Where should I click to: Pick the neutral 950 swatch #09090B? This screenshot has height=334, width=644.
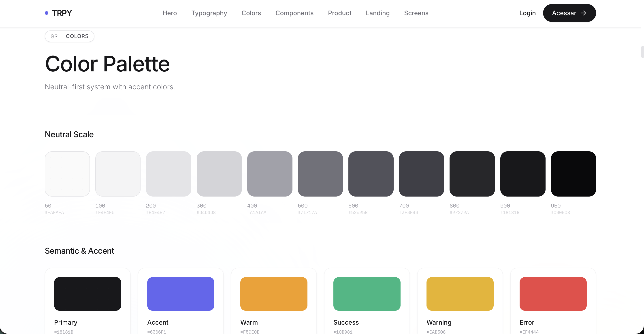pos(573,174)
